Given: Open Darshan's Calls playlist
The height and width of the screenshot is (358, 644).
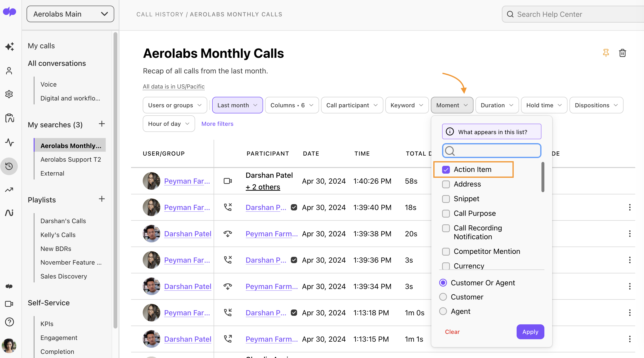Looking at the screenshot, I should [x=63, y=221].
